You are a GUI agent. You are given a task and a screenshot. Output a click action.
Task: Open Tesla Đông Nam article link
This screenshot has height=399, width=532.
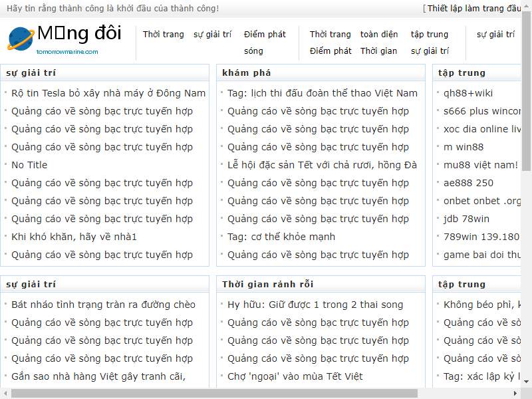click(108, 93)
